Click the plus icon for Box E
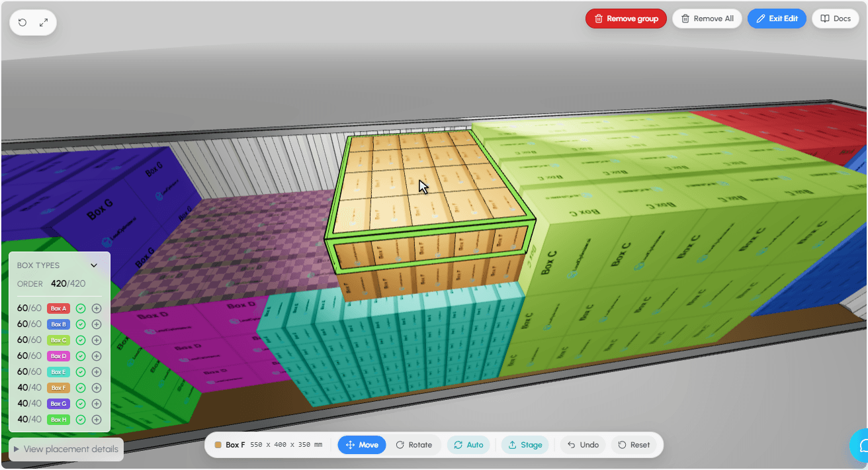The height and width of the screenshot is (470, 868). pyautogui.click(x=97, y=372)
